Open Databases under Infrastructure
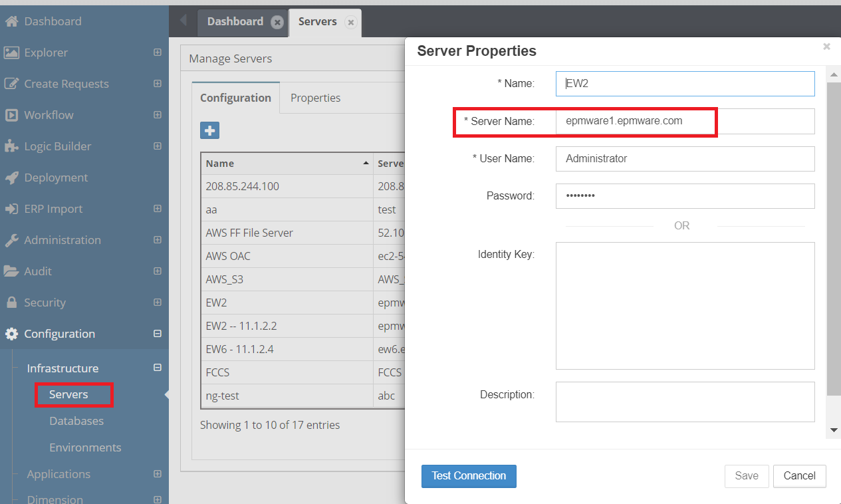The width and height of the screenshot is (841, 504). tap(76, 421)
